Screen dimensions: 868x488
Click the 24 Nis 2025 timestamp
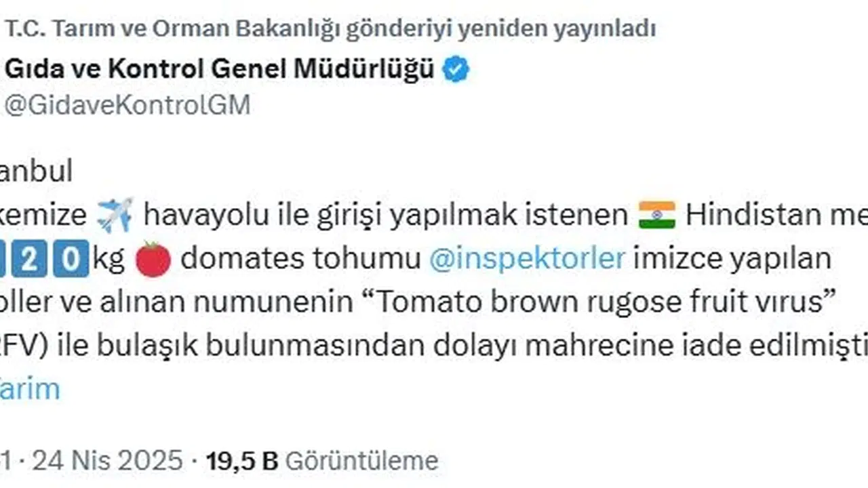pyautogui.click(x=107, y=461)
